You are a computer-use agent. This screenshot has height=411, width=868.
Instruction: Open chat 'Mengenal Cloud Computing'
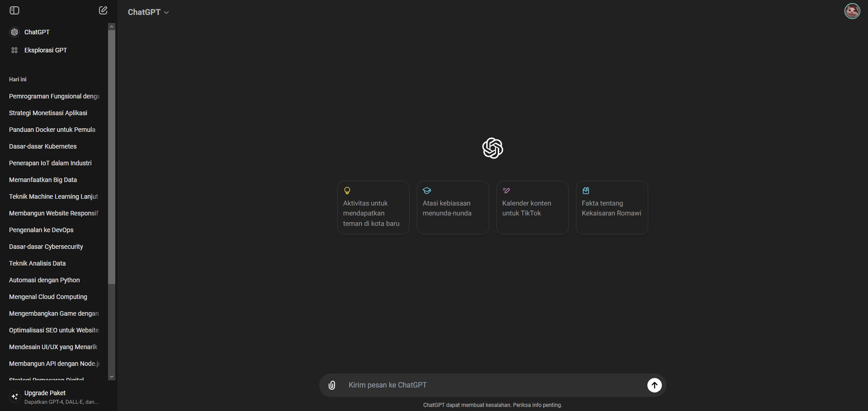[54, 297]
